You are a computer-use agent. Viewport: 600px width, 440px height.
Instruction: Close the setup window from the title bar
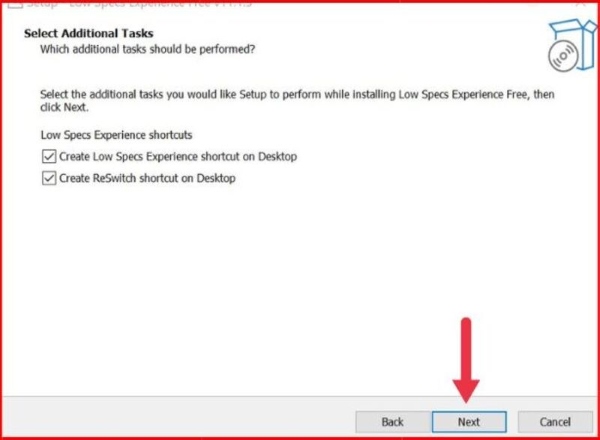[581, 3]
